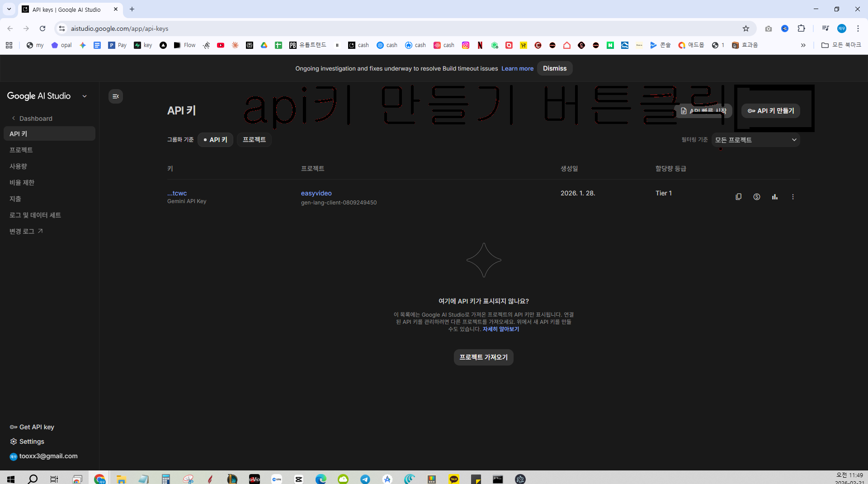Open Windows Start menu
This screenshot has width=868, height=484.
[x=11, y=479]
